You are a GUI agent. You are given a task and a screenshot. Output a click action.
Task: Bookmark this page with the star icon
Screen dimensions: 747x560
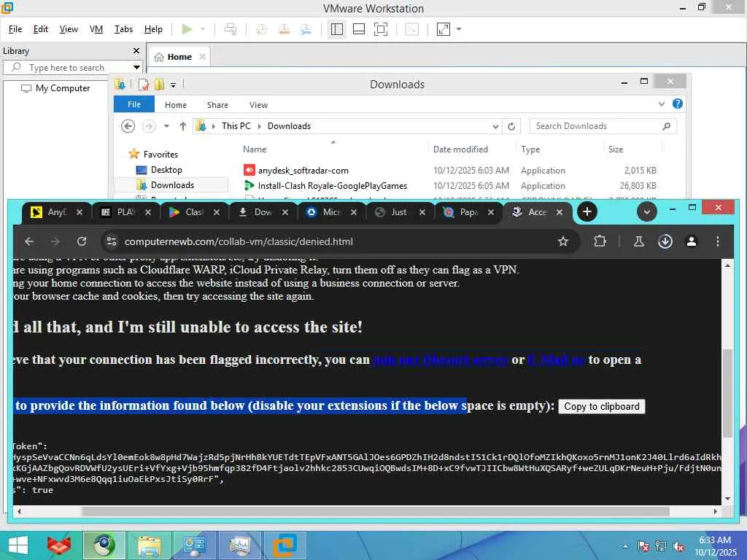pyautogui.click(x=563, y=241)
